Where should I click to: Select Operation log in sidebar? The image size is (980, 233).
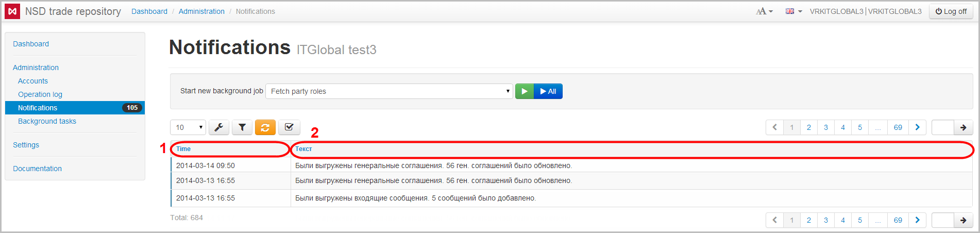coord(40,94)
